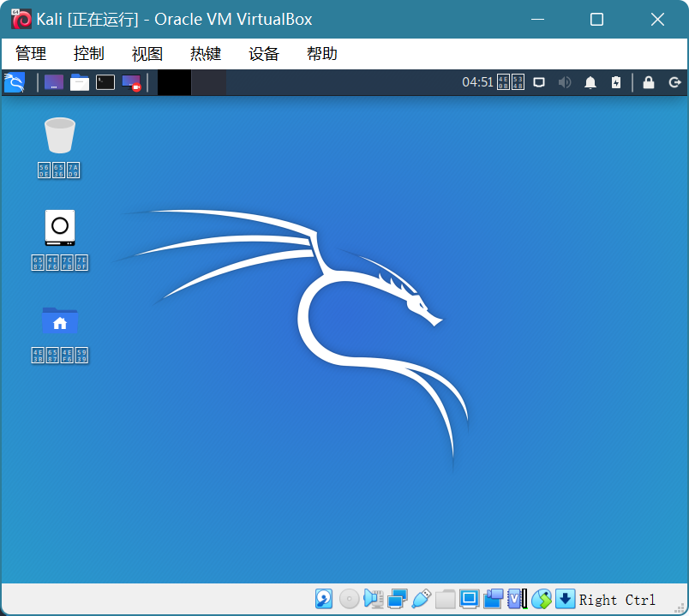This screenshot has height=616, width=689.
Task: Open the 热键 menu
Action: coord(206,54)
